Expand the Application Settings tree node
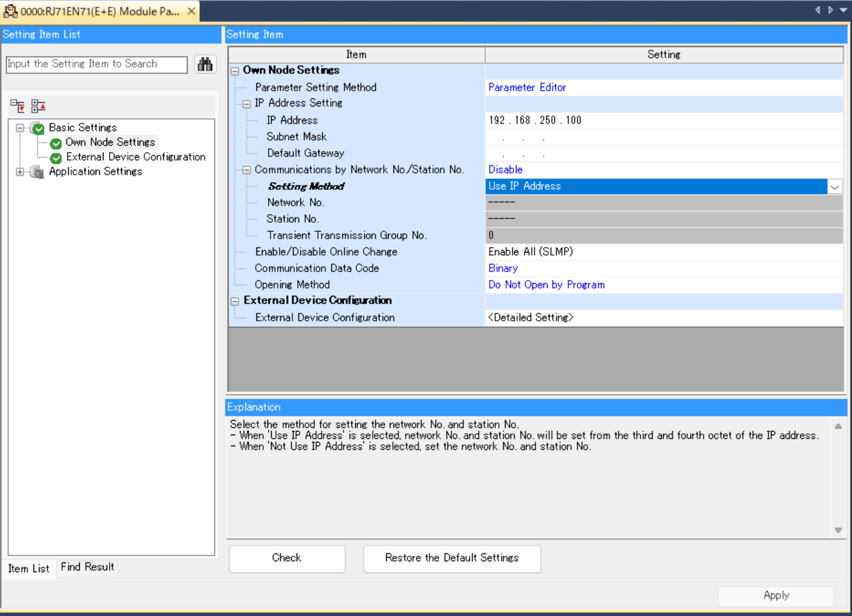This screenshot has height=616, width=852. [20, 172]
